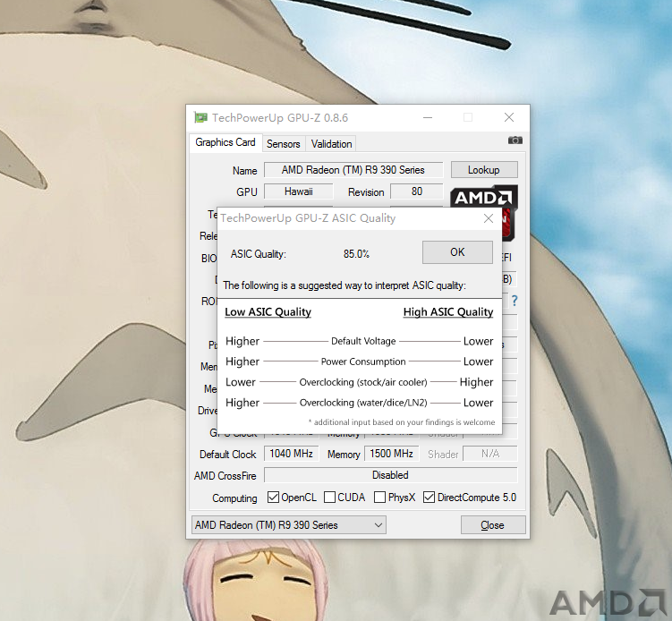Click the AMD CrossFire Disabled field
Viewport: 672px width, 621px height.
pyautogui.click(x=390, y=475)
